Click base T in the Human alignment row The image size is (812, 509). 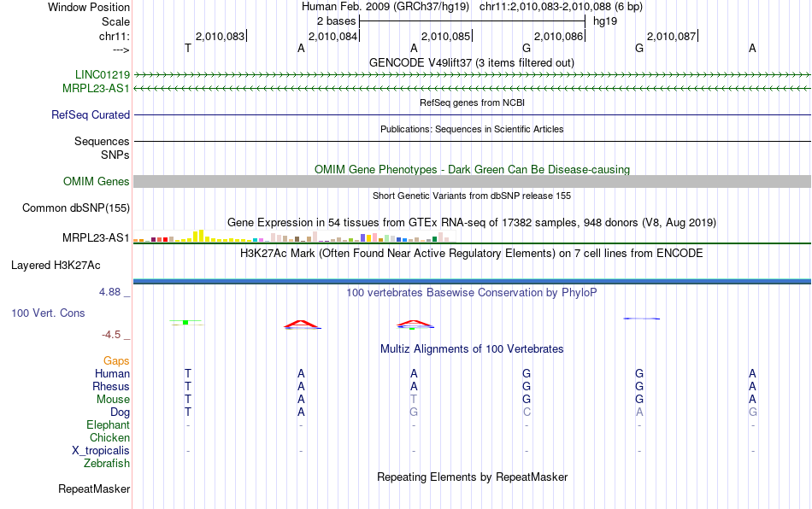point(188,373)
